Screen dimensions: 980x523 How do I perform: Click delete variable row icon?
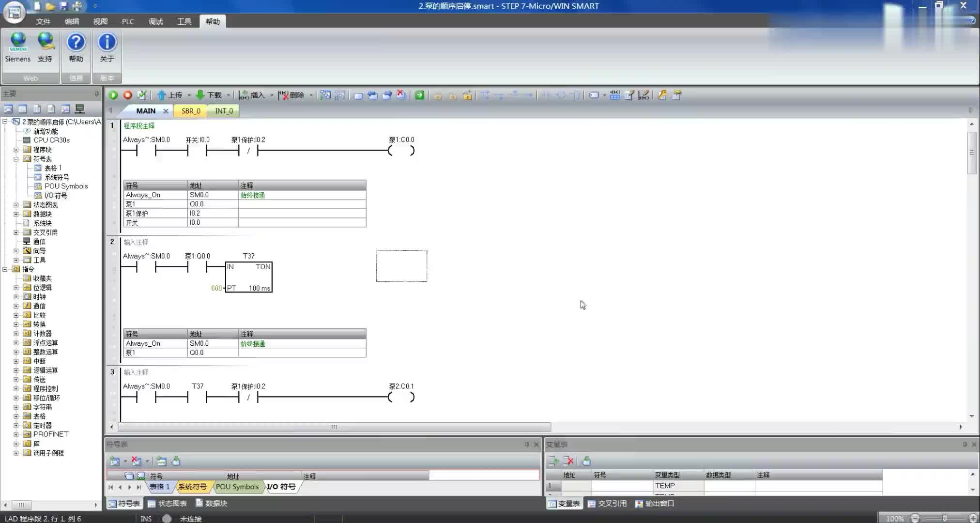pos(568,461)
